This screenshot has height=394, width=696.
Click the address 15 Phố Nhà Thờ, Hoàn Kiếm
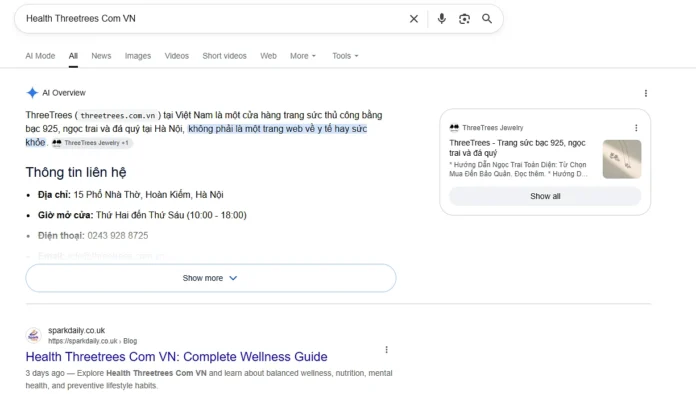(x=148, y=195)
